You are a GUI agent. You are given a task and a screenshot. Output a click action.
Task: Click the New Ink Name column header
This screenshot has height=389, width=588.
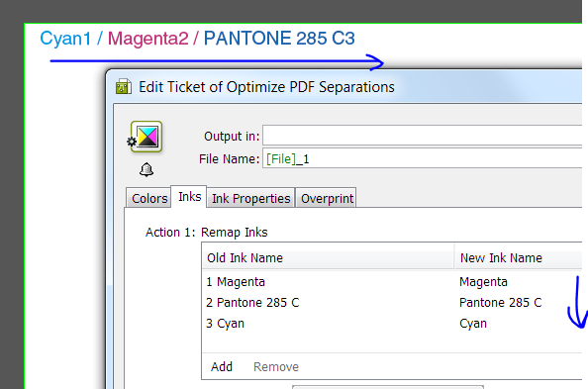pos(519,257)
